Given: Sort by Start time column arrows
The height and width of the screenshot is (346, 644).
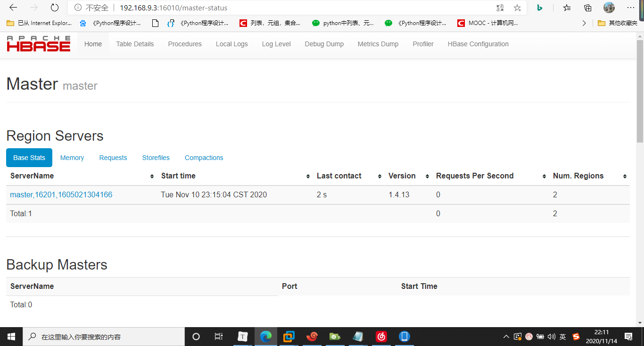Looking at the screenshot, I should [307, 176].
